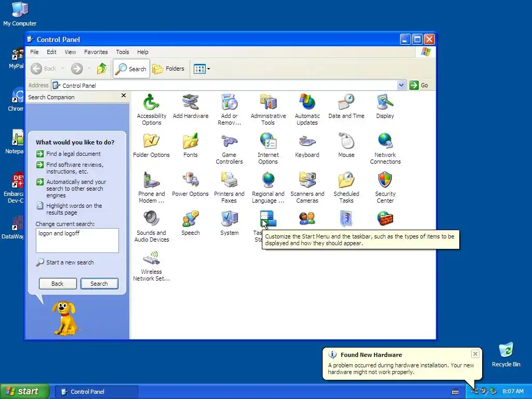Click the Go button beside address bar

419,85
